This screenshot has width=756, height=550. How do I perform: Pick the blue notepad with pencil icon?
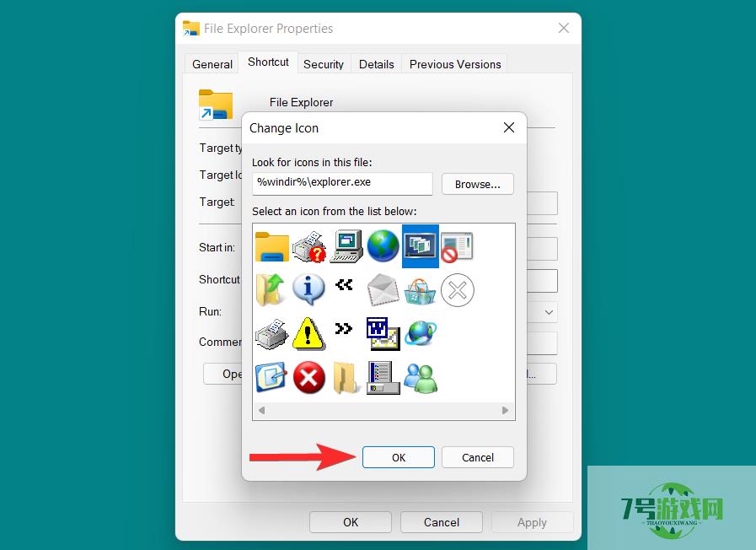click(x=271, y=377)
